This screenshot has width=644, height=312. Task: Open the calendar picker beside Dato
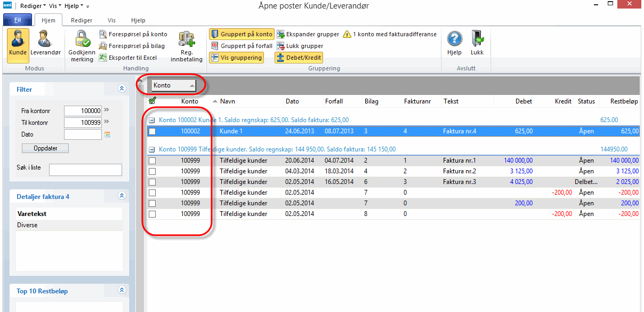pyautogui.click(x=107, y=135)
